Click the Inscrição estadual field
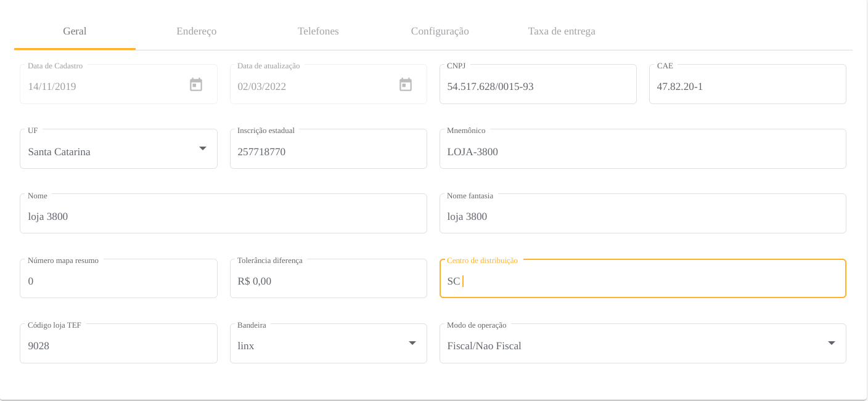 [328, 152]
